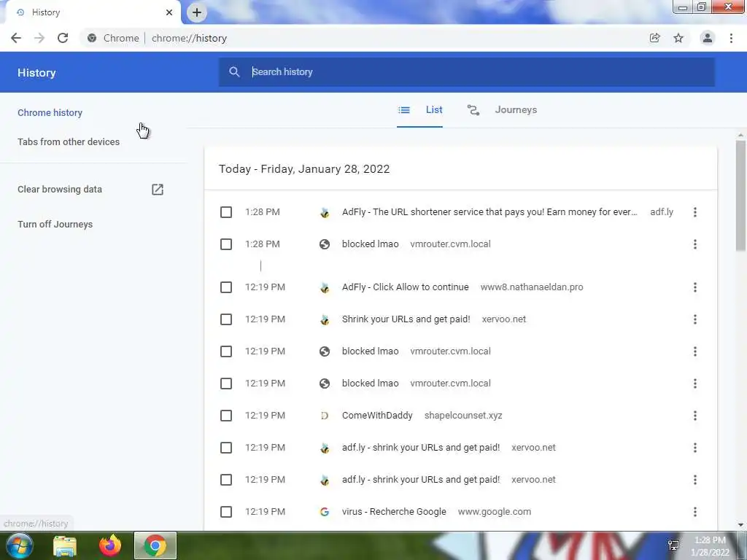
Task: Click the Chrome taskbar button
Action: click(155, 545)
